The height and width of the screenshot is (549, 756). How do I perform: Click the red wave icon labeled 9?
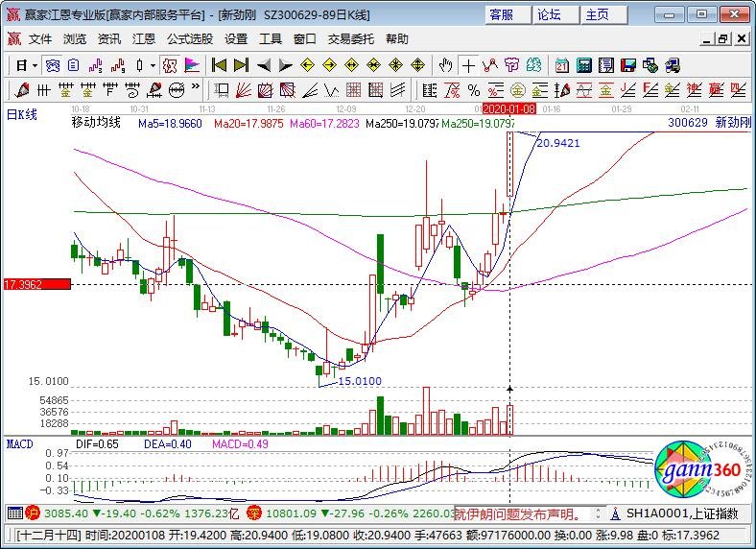(118, 65)
